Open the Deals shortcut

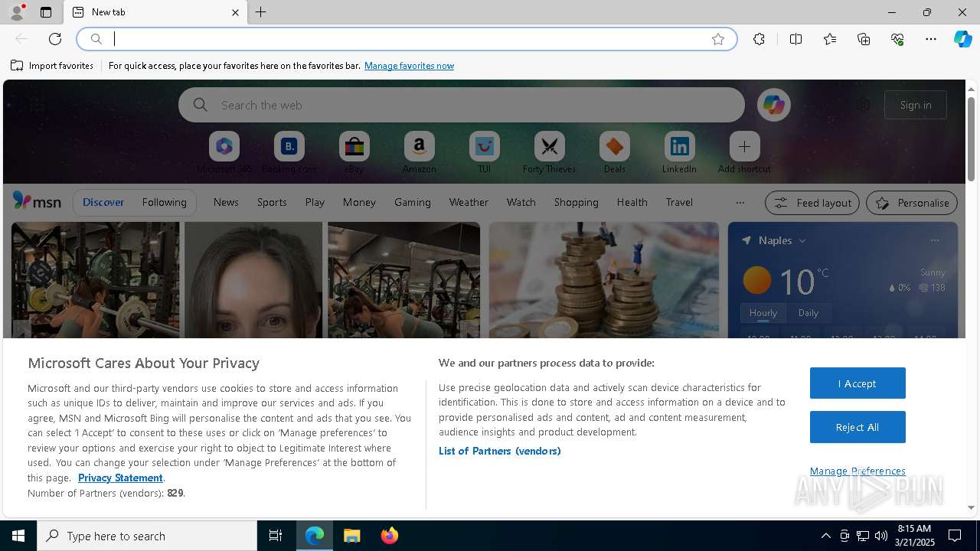tap(614, 153)
